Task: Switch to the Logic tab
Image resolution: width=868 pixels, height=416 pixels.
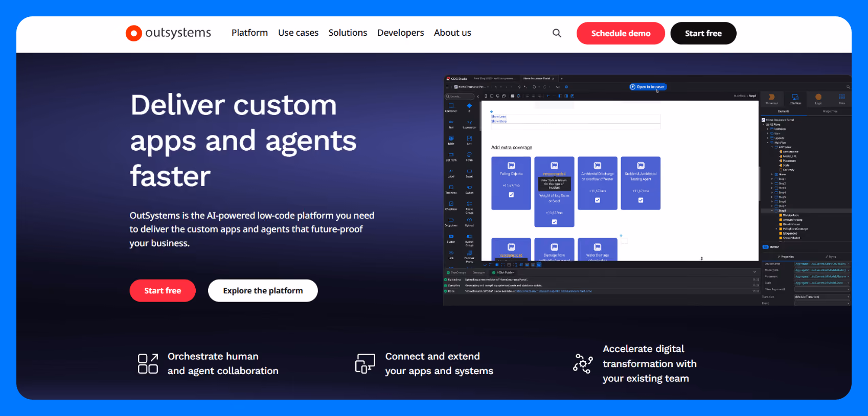Action: point(818,99)
